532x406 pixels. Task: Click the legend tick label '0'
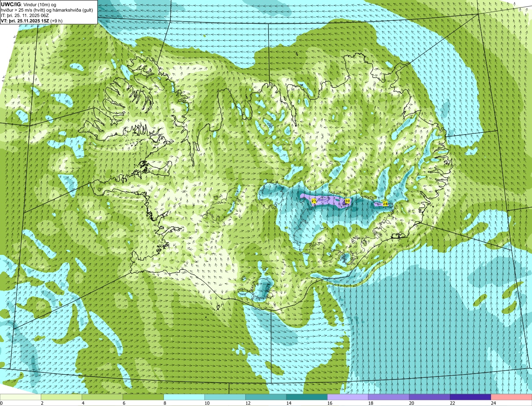tap(1, 403)
